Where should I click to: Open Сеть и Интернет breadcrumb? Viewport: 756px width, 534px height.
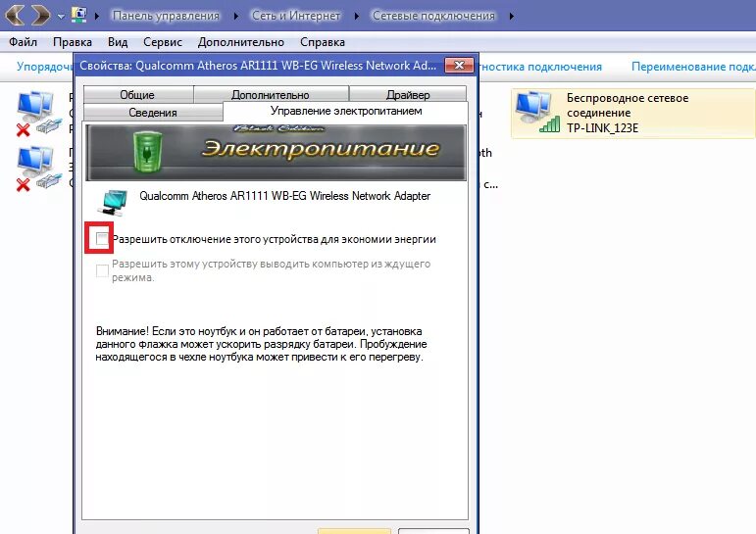tap(296, 16)
